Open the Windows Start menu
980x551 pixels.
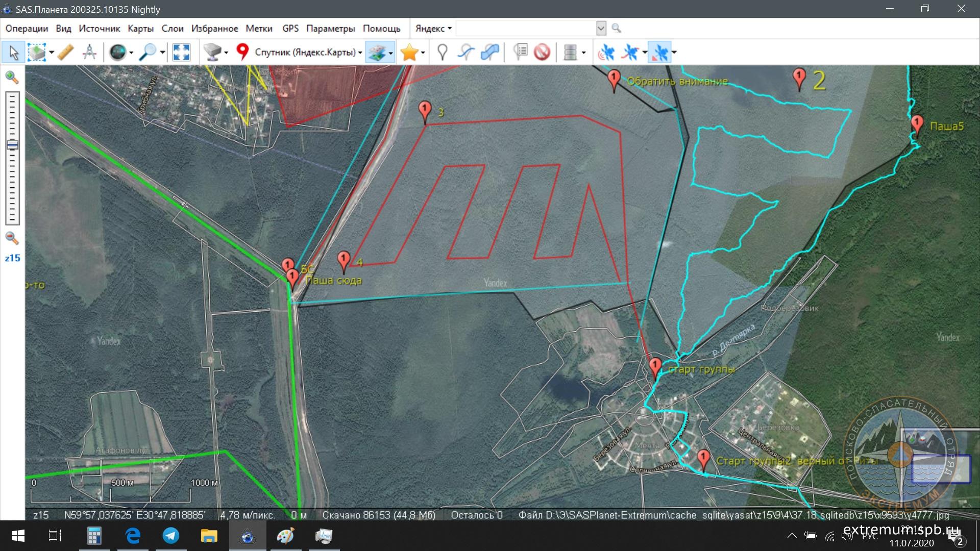(18, 536)
